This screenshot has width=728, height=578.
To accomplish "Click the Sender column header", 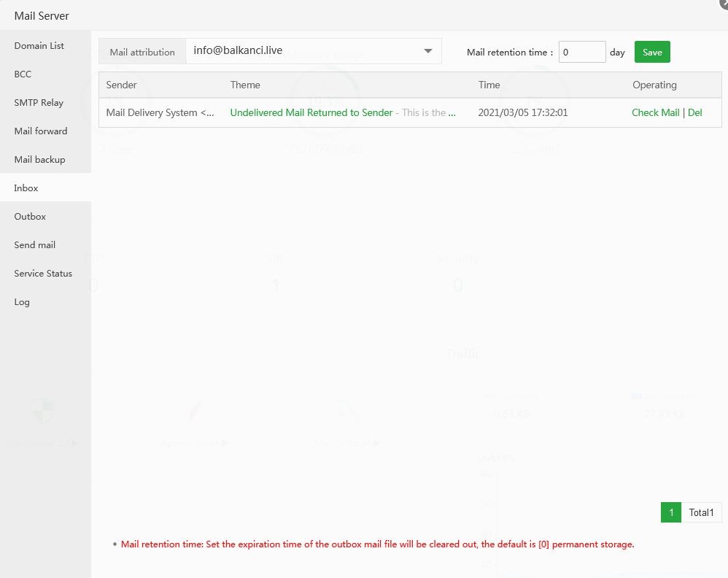I will pyautogui.click(x=121, y=85).
